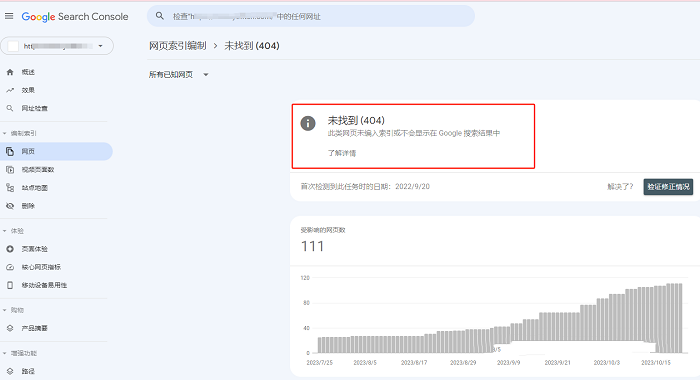This screenshot has height=380, width=700.
Task: Click the 解决了? text
Action: pos(620,187)
